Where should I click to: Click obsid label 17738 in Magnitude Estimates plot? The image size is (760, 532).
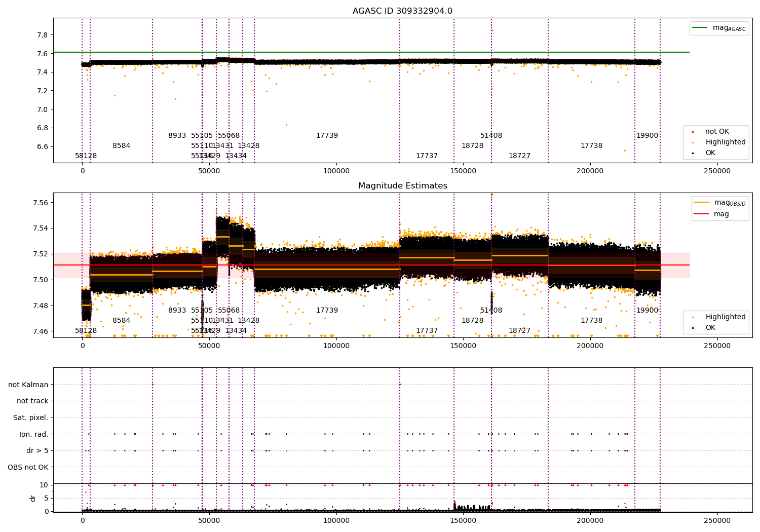coord(592,321)
